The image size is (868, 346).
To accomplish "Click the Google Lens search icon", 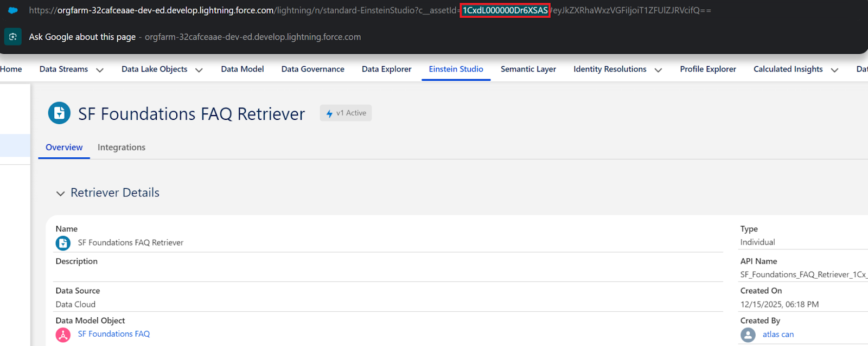I will pos(13,37).
